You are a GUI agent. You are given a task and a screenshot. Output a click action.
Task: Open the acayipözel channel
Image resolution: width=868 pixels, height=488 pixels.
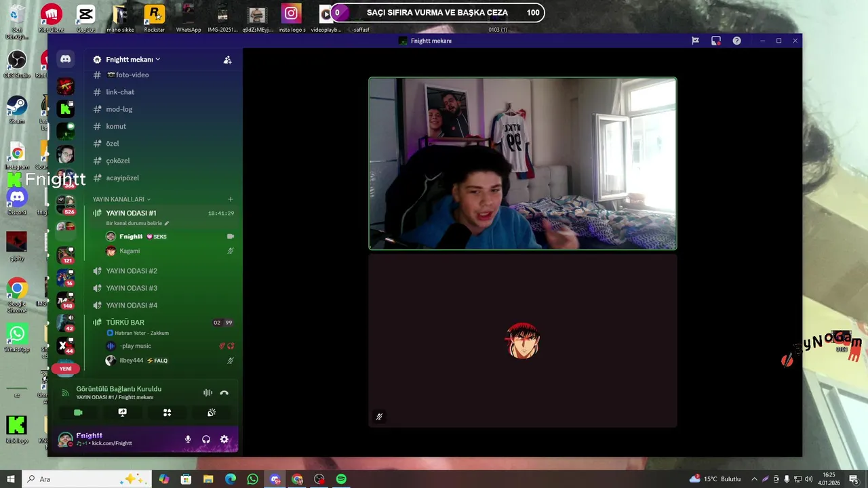(x=123, y=178)
